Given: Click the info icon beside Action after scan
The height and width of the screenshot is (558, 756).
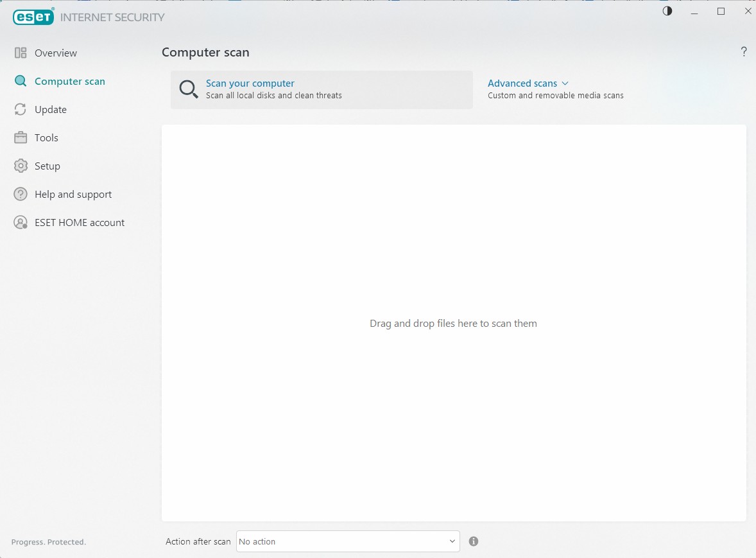Looking at the screenshot, I should coord(474,541).
